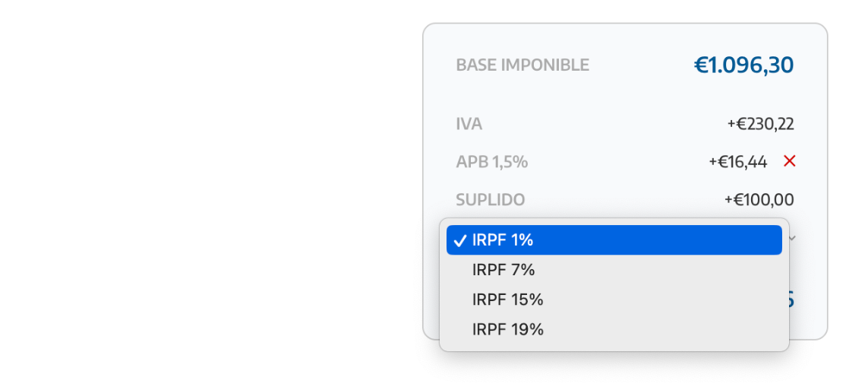Image resolution: width=868 pixels, height=387 pixels.
Task: Click the euro sign of the base amount
Action: pos(700,66)
